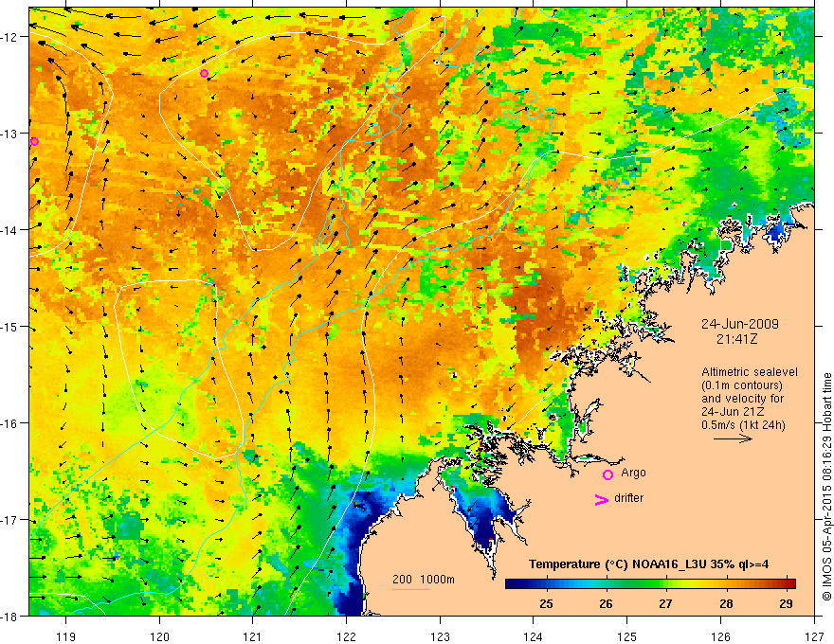This screenshot has width=834, height=644.
Task: Click the longitude axis label '126'
Action: pos(720,636)
